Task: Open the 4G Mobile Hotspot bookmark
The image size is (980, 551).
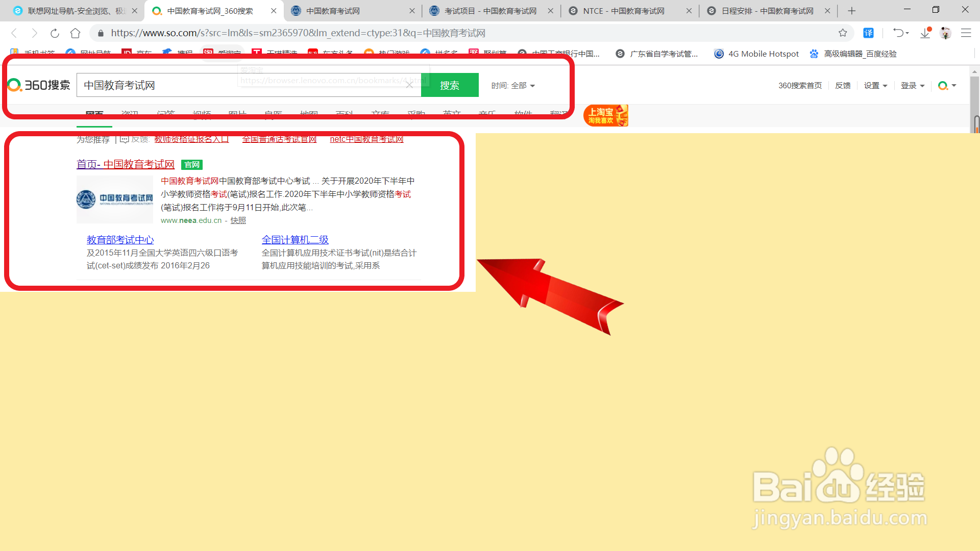Action: 756,54
